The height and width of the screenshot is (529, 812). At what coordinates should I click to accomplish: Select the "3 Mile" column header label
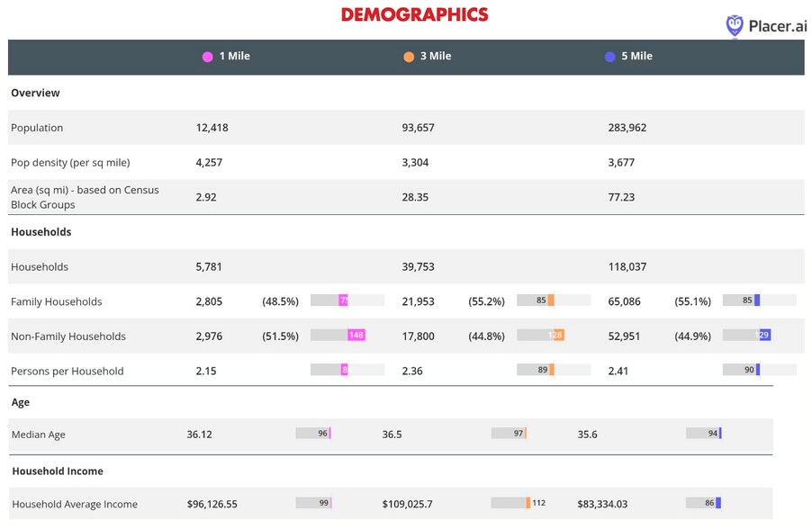[436, 56]
